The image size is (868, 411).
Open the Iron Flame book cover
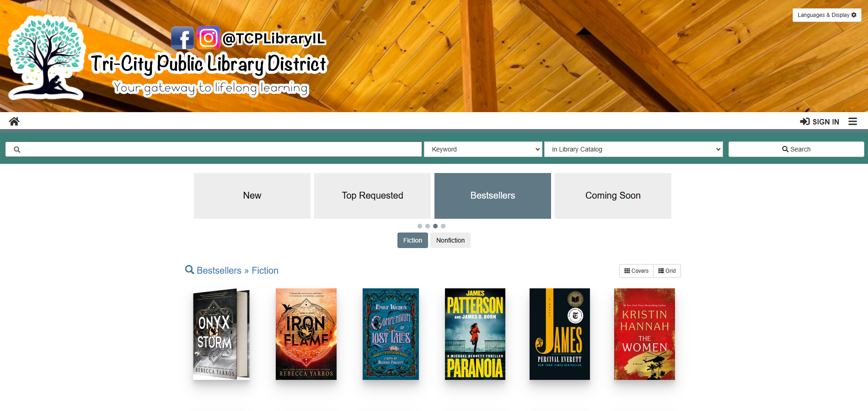coord(306,334)
